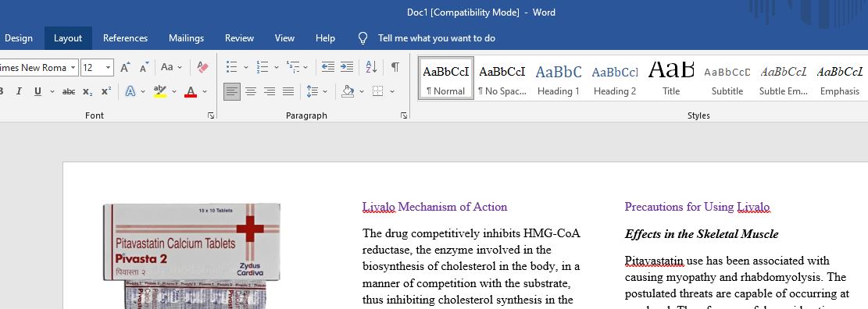
Task: Apply the Heading 2 style
Action: [x=615, y=78]
